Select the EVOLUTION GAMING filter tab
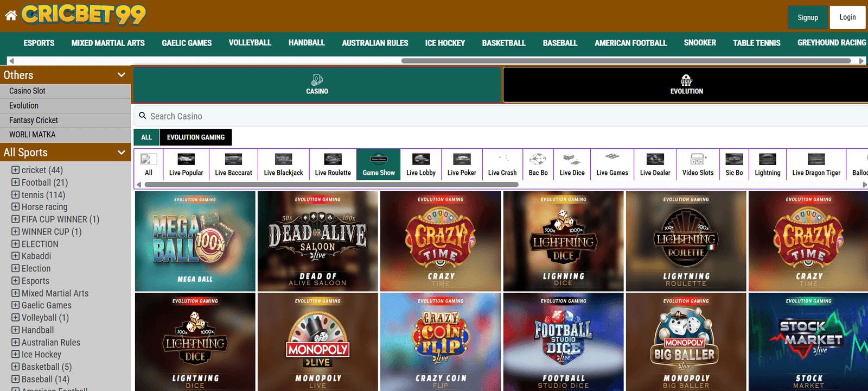The image size is (868, 391). (196, 137)
